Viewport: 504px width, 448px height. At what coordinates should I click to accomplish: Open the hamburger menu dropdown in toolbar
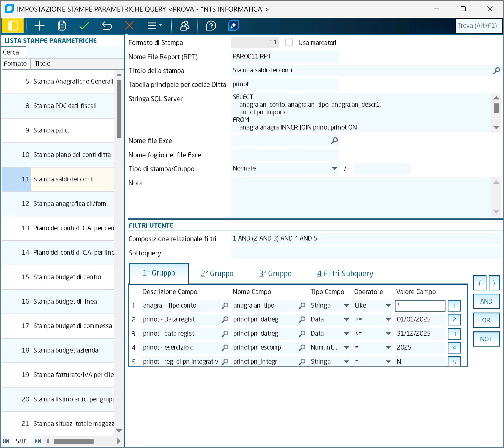[154, 26]
